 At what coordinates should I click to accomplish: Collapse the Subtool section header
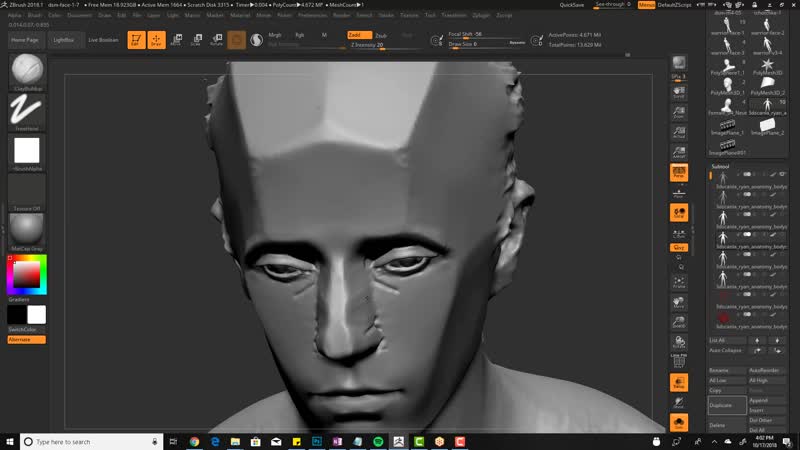[720, 166]
